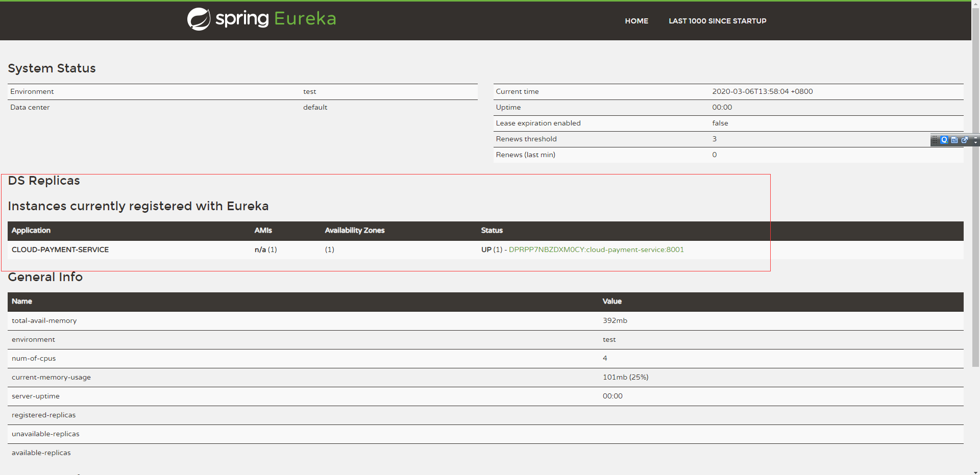Viewport: 980px width, 475px height.
Task: Click the spring Eureka brand text
Action: [x=276, y=19]
